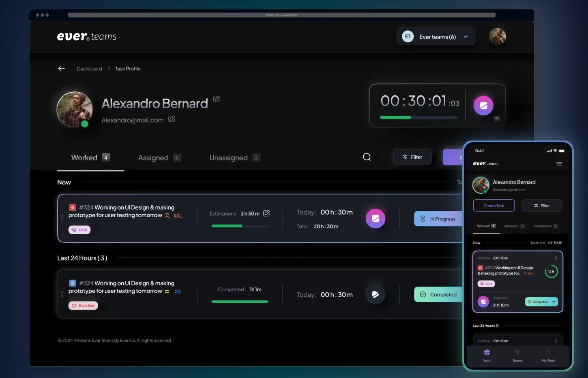Stop the phone task timer at 01h:10m
Viewport: 588px width, 378px height.
pos(483,302)
